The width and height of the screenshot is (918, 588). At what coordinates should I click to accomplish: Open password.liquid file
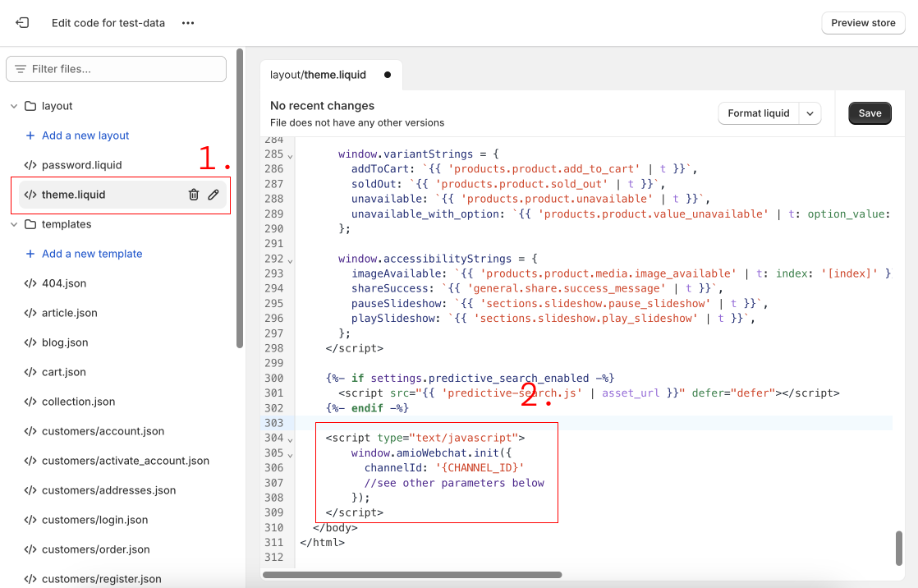tap(82, 165)
